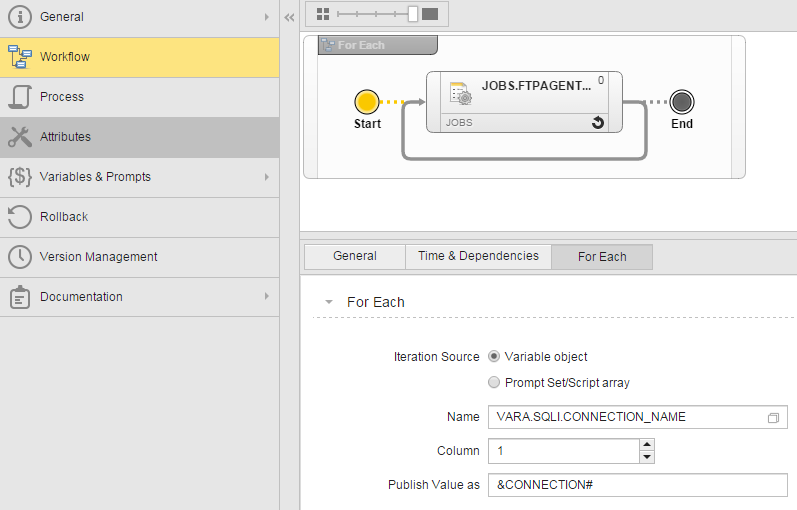Click the Process scroll icon
The height and width of the screenshot is (510, 797).
coord(19,97)
